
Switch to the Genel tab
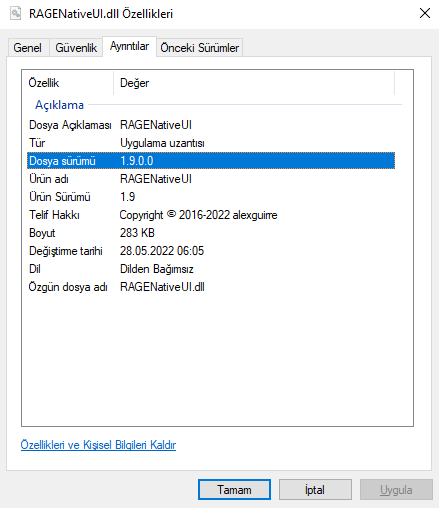pyautogui.click(x=28, y=48)
